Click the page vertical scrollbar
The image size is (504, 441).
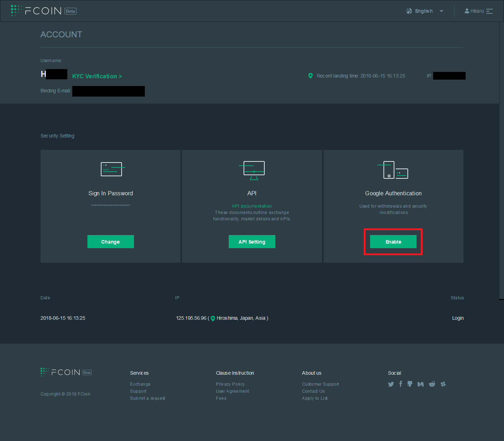coord(502,160)
